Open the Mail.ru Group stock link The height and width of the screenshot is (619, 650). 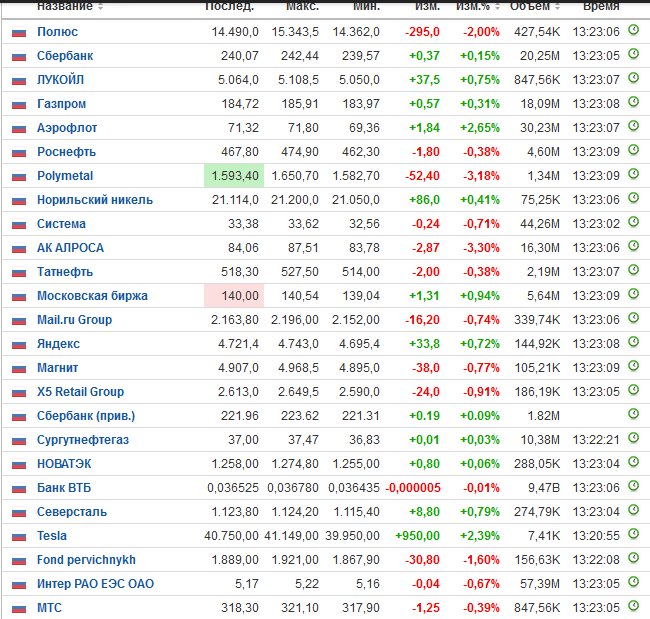pos(75,320)
